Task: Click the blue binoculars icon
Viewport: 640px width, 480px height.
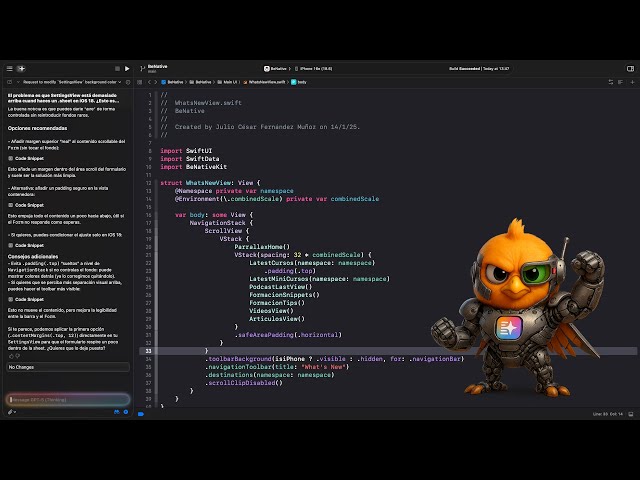Action: click(117, 412)
